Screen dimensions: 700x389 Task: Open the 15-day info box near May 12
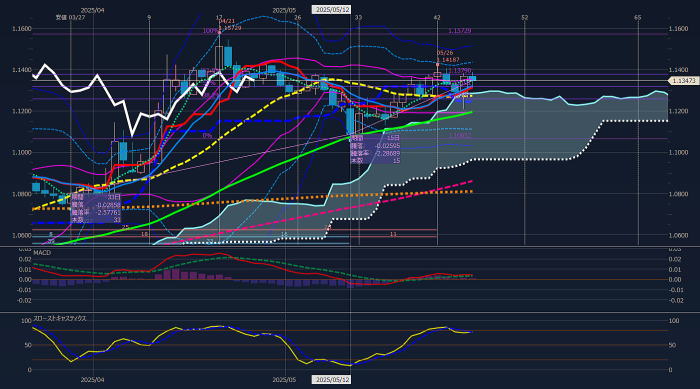tap(375, 150)
